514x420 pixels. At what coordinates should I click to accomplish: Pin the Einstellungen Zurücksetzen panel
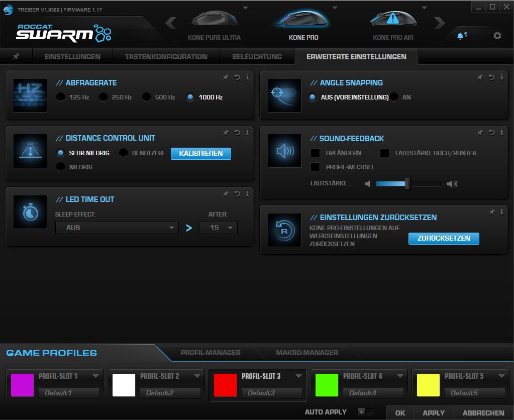click(x=492, y=212)
